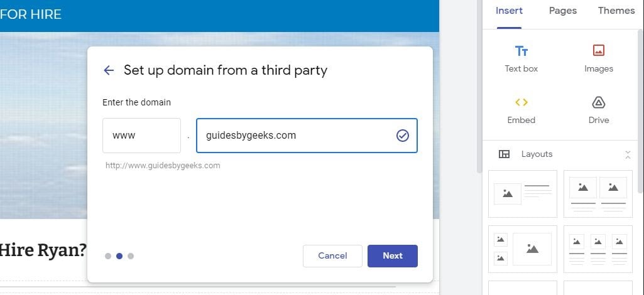Collapse the Layouts section
This screenshot has height=295, width=644.
pos(627,154)
